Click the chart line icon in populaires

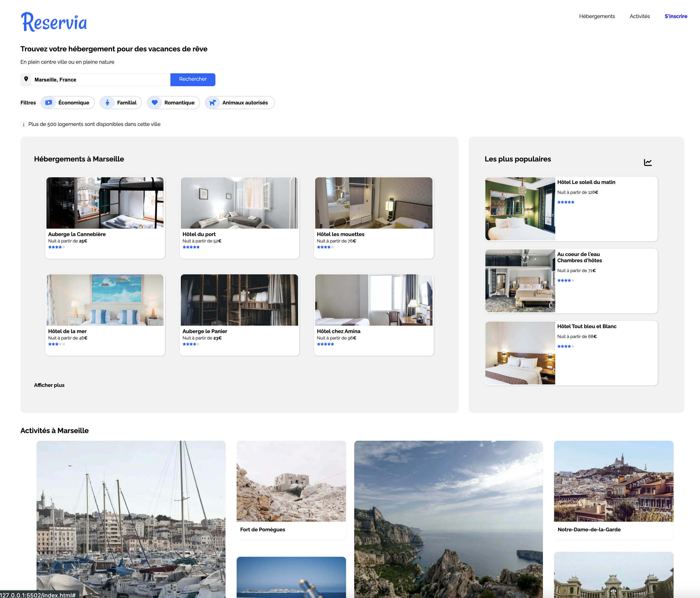(648, 162)
